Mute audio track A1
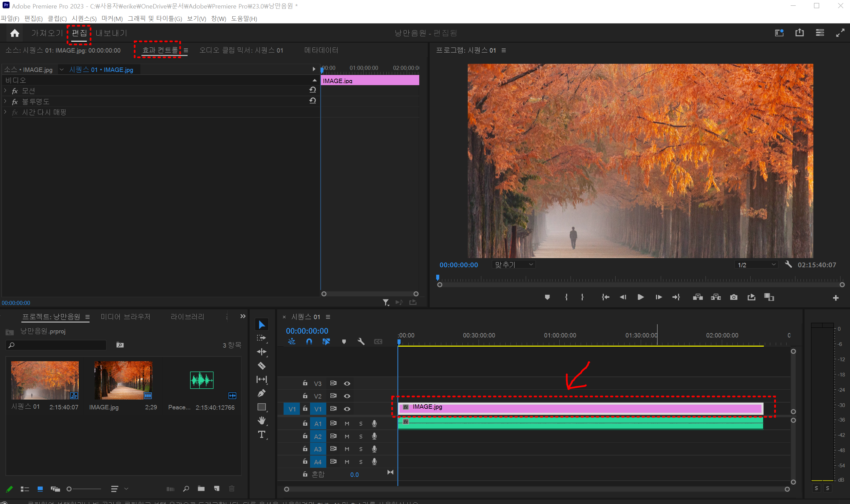Viewport: 850px width, 504px height. [x=347, y=424]
